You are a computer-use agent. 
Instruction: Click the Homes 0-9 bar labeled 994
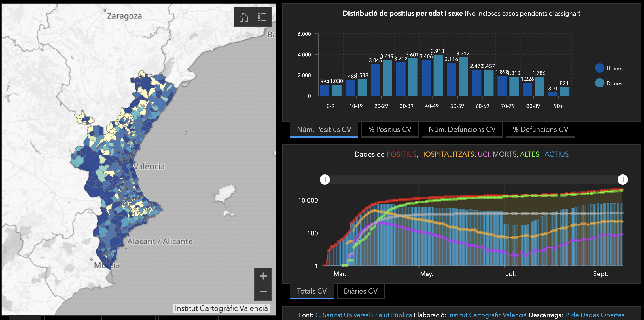pos(325,91)
